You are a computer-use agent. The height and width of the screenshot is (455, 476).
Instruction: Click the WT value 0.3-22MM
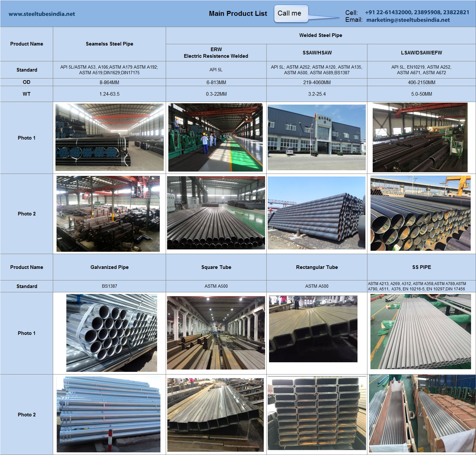[x=216, y=94]
